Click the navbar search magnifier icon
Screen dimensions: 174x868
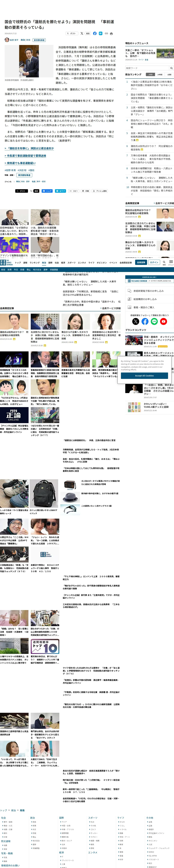[164, 262]
